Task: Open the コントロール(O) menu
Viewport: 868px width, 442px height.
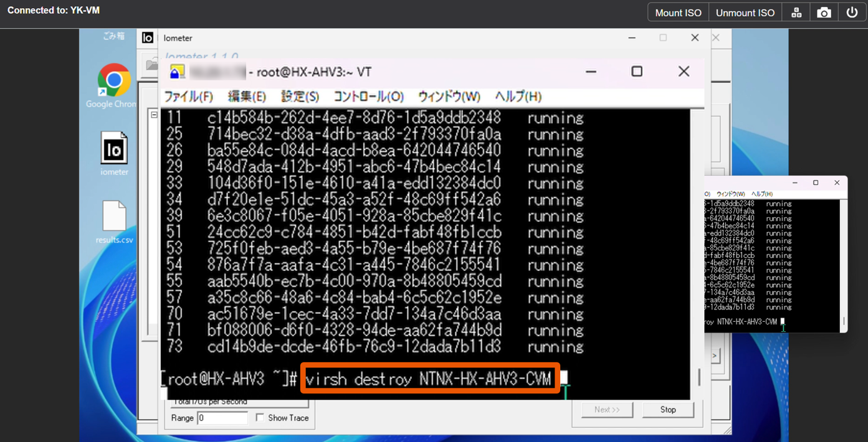Action: click(x=368, y=96)
